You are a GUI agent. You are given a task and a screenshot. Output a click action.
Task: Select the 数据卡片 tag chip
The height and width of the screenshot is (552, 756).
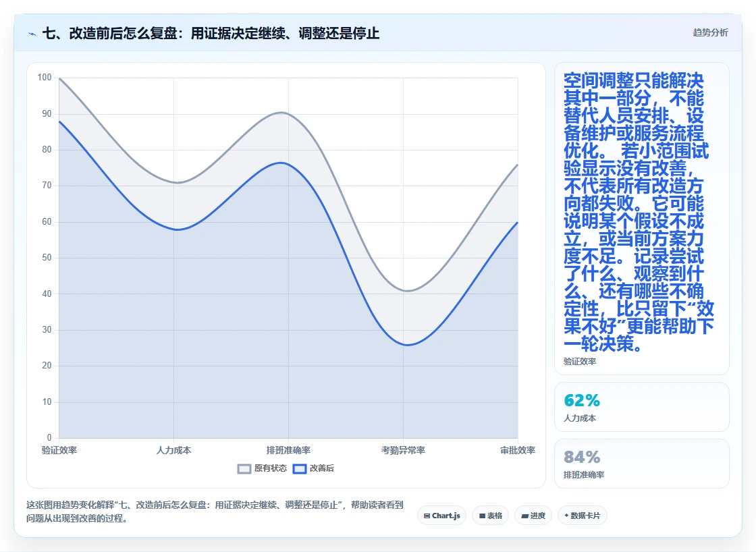click(582, 516)
